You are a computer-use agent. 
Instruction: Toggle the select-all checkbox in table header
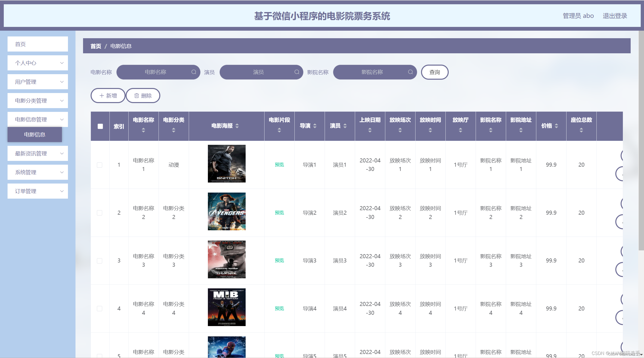point(100,126)
